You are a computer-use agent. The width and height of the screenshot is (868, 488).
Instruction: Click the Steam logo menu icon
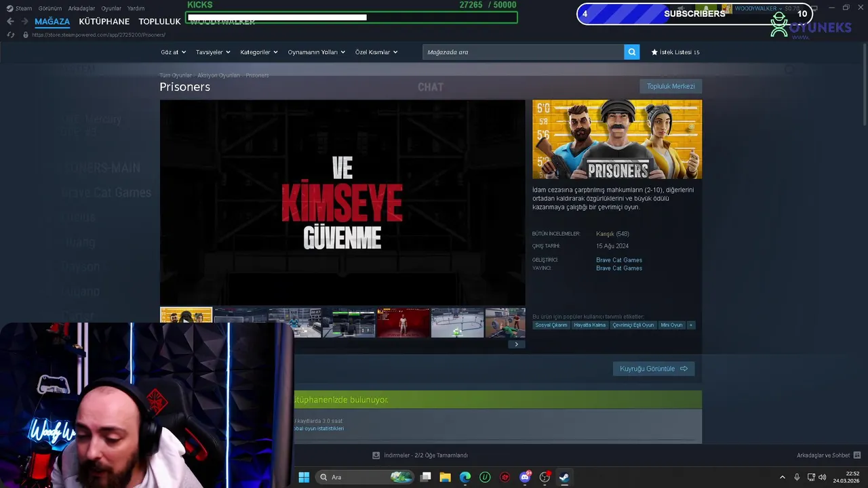pos(9,8)
